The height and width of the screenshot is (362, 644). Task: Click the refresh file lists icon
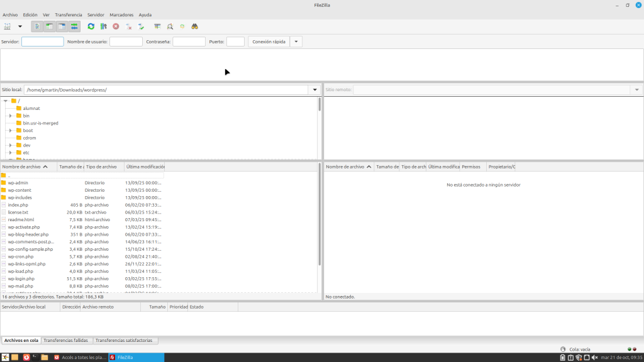pos(91,26)
